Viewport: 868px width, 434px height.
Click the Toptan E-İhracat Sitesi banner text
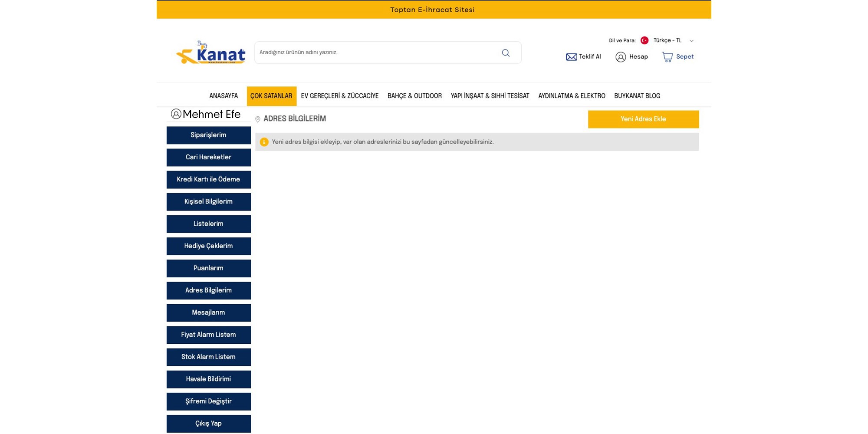[432, 10]
